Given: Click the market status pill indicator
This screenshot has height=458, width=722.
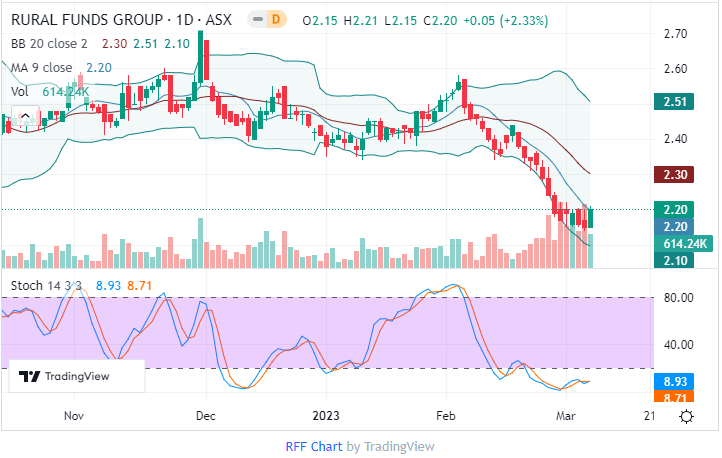Looking at the screenshot, I should [256, 20].
